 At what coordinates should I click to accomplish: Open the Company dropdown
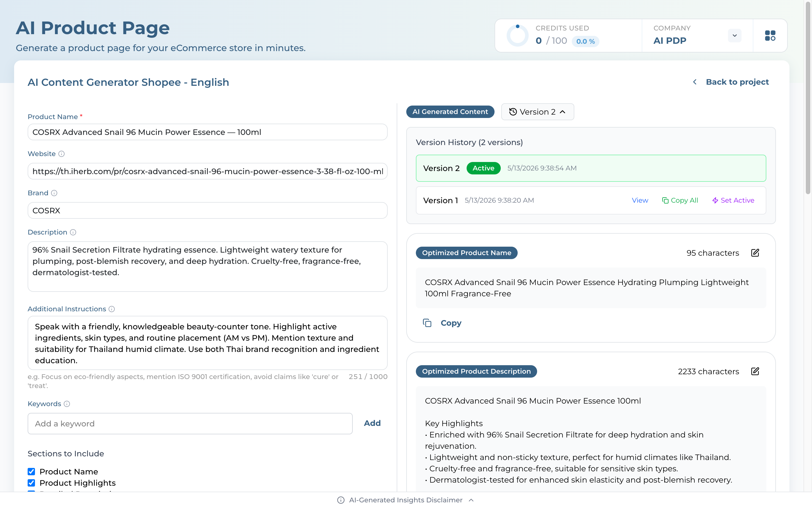(x=734, y=36)
